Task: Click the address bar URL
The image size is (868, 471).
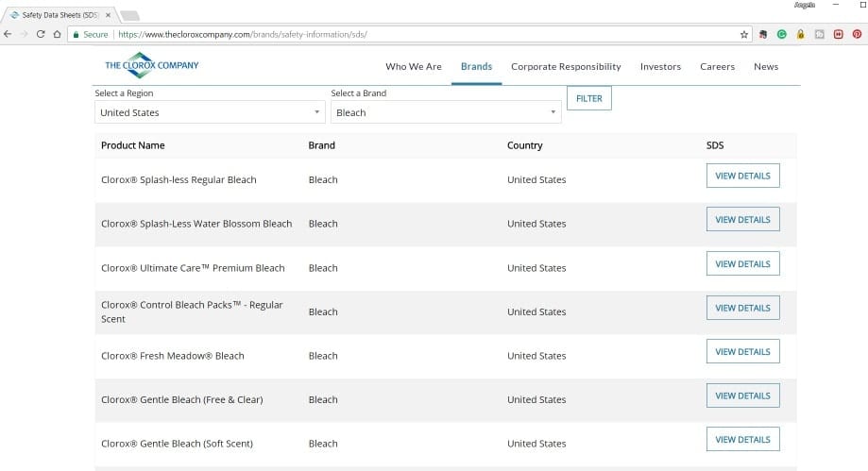Action: [x=243, y=34]
